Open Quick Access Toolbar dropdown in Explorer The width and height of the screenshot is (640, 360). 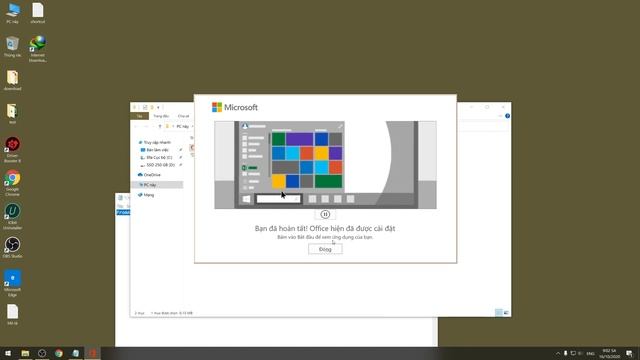tap(158, 107)
